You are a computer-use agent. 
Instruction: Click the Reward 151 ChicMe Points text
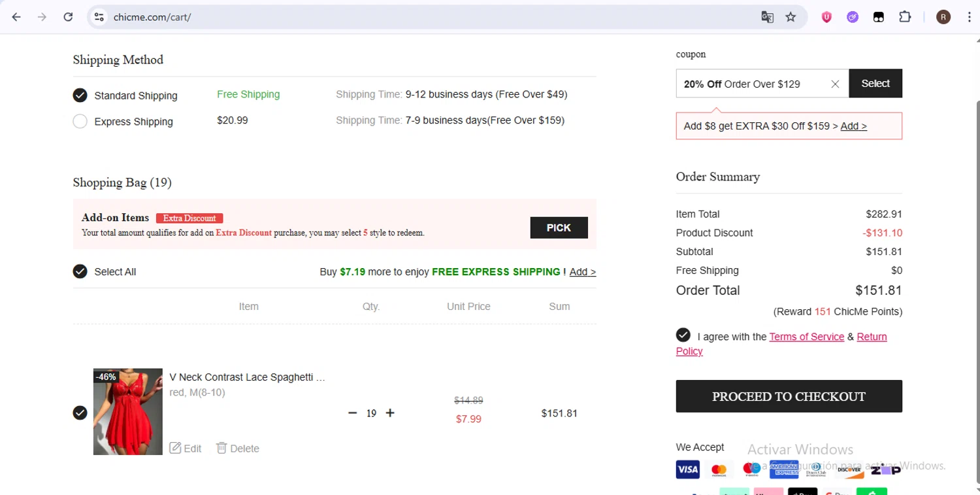(x=838, y=311)
